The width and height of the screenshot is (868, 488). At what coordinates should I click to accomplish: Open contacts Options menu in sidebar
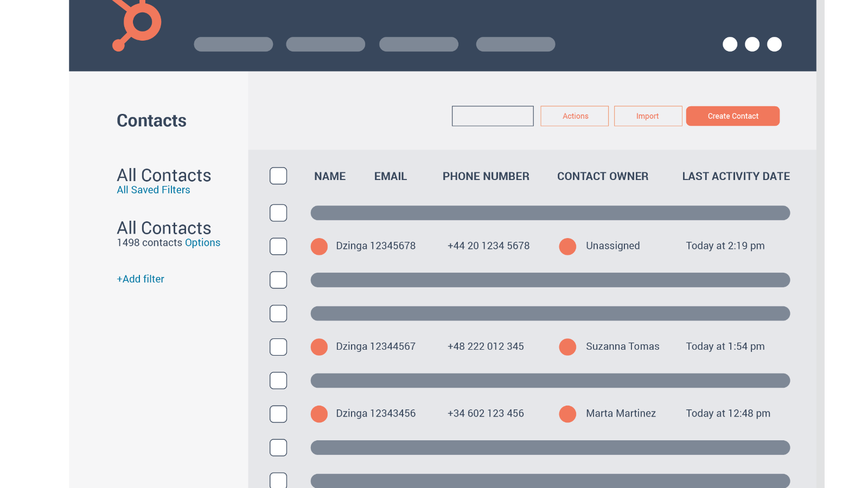coord(202,242)
